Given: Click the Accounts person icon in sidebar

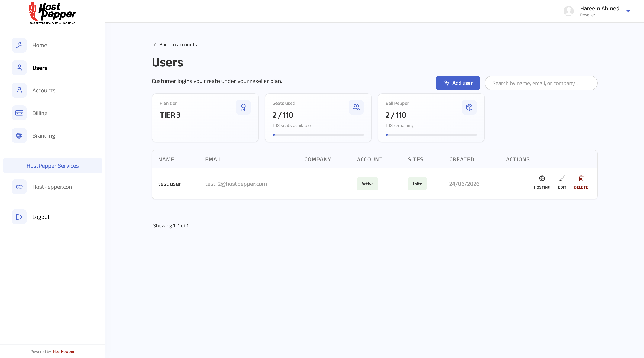Looking at the screenshot, I should click(19, 90).
